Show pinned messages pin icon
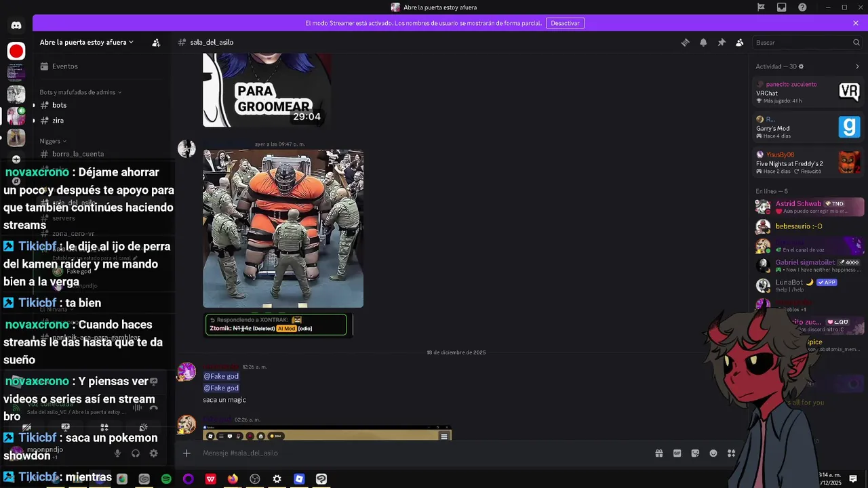 (x=722, y=42)
